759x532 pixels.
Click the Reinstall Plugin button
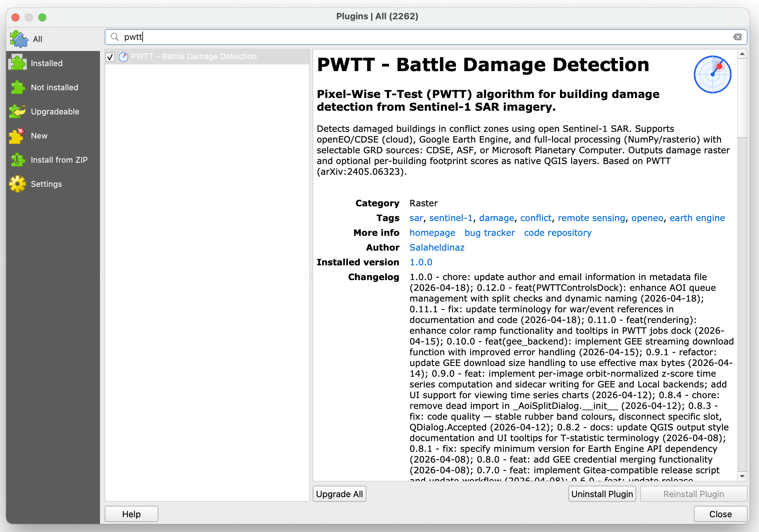pyautogui.click(x=694, y=494)
